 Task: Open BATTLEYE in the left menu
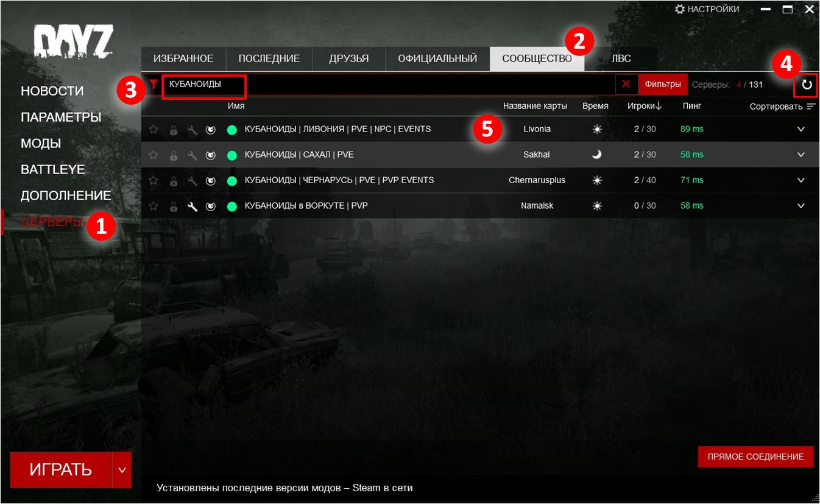coord(53,170)
